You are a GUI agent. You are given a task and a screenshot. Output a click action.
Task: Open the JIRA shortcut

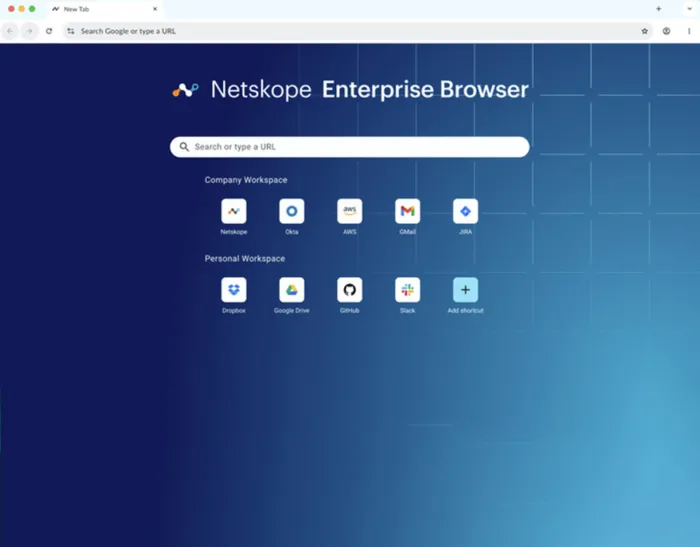(465, 211)
